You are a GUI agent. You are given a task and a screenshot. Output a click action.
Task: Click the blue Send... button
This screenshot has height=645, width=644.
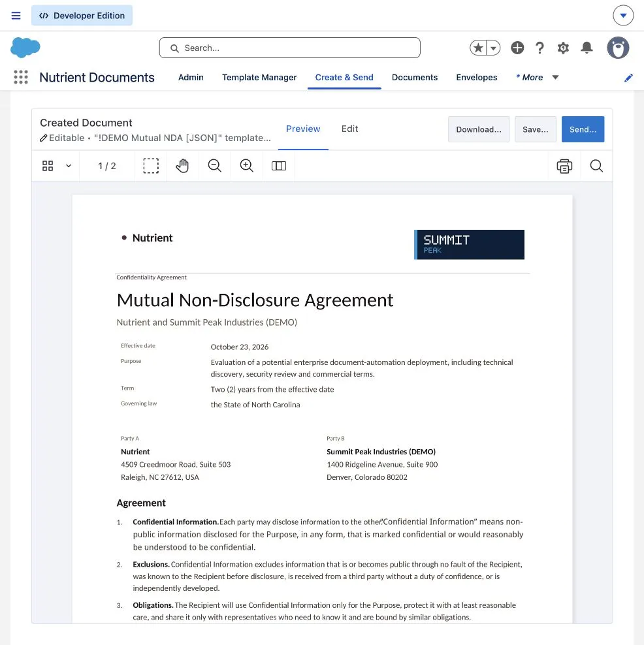tap(583, 129)
